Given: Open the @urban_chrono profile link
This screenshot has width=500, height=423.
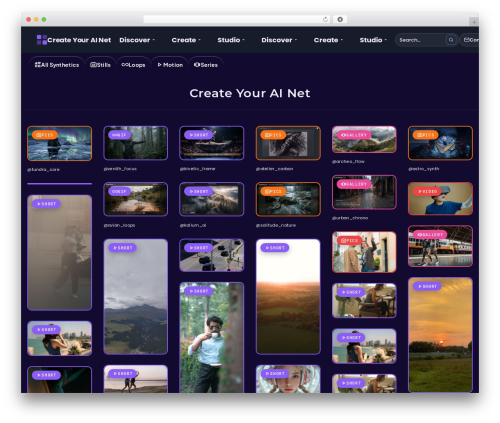Looking at the screenshot, I should 350,218.
